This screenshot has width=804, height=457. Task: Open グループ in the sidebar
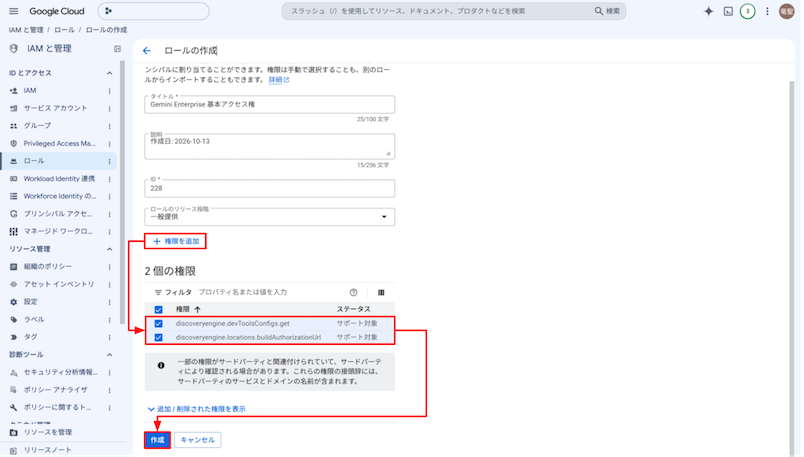pos(37,126)
